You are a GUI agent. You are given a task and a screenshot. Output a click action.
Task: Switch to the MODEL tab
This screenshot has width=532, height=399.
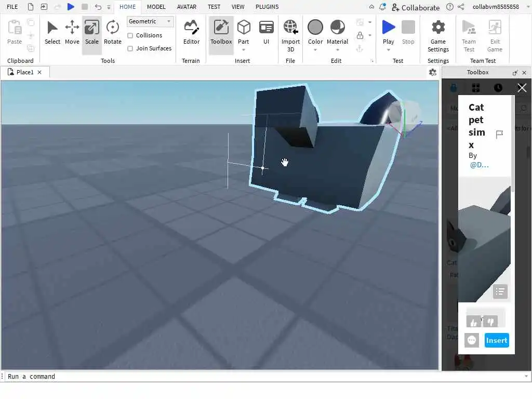156,7
